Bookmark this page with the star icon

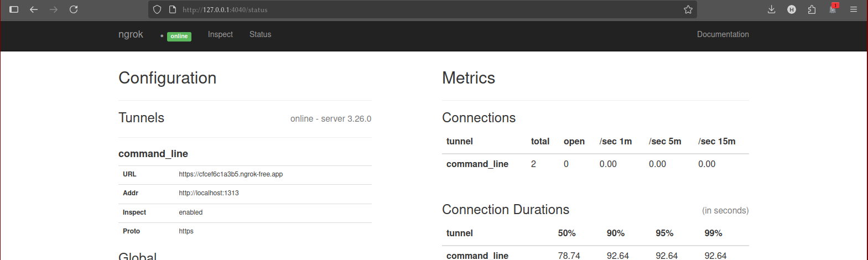688,9
